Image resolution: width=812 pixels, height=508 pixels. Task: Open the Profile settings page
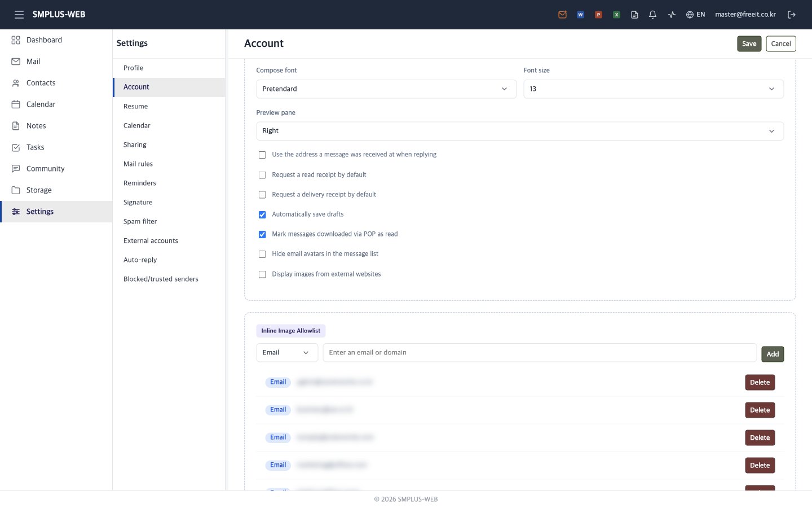[x=169, y=68]
